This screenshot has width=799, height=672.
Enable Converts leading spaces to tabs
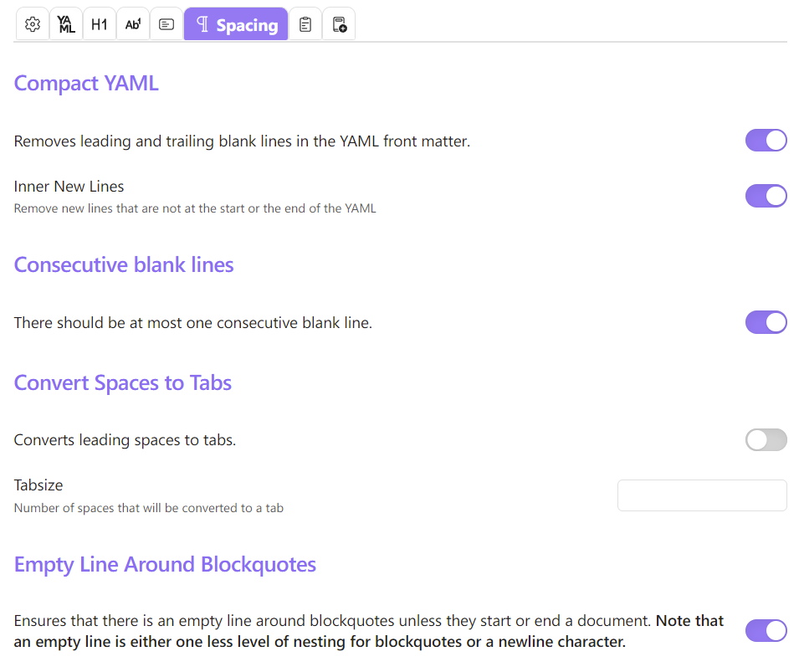766,439
